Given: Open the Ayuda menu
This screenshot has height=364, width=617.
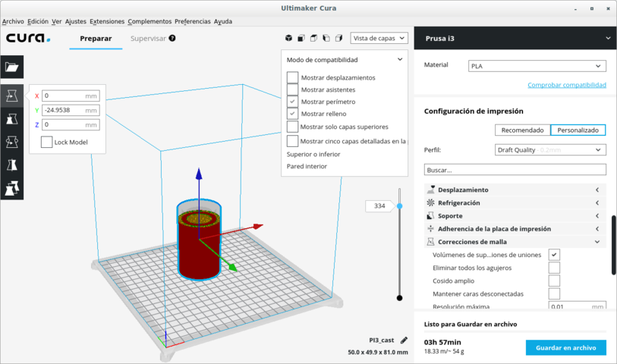Looking at the screenshot, I should point(222,21).
